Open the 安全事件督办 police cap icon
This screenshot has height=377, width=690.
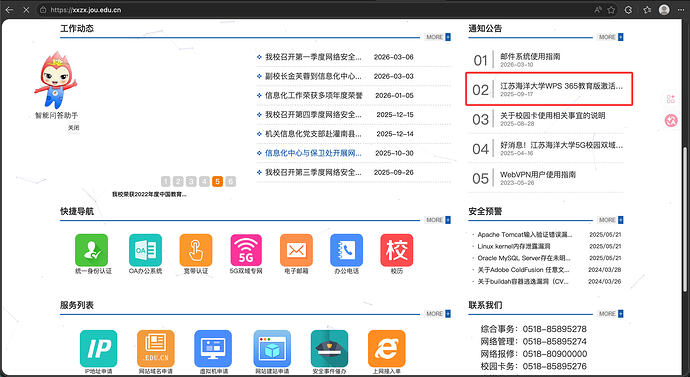tap(329, 348)
